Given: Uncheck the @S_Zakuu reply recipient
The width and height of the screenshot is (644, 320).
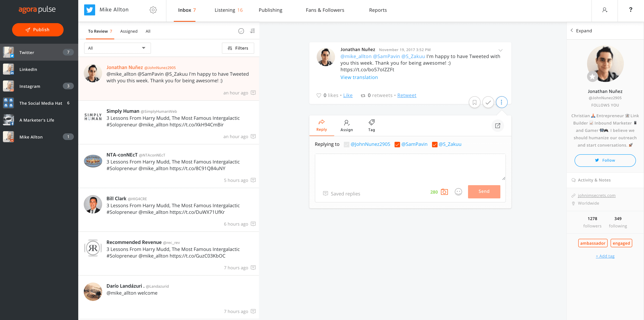Looking at the screenshot, I should point(434,145).
